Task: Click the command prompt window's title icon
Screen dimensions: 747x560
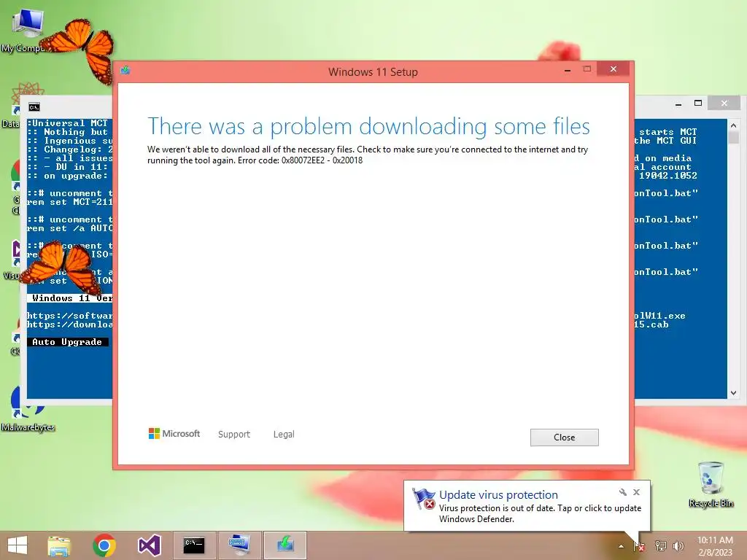Action: (34, 107)
